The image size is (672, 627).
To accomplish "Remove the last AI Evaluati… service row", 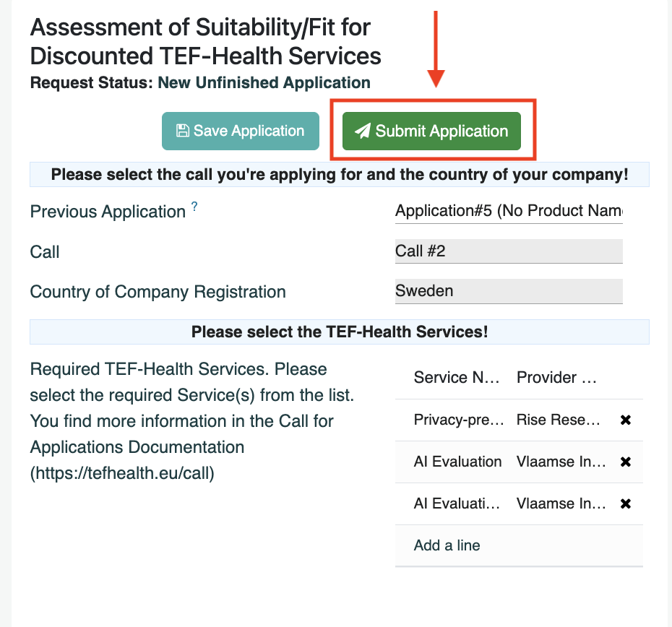I will coord(626,503).
